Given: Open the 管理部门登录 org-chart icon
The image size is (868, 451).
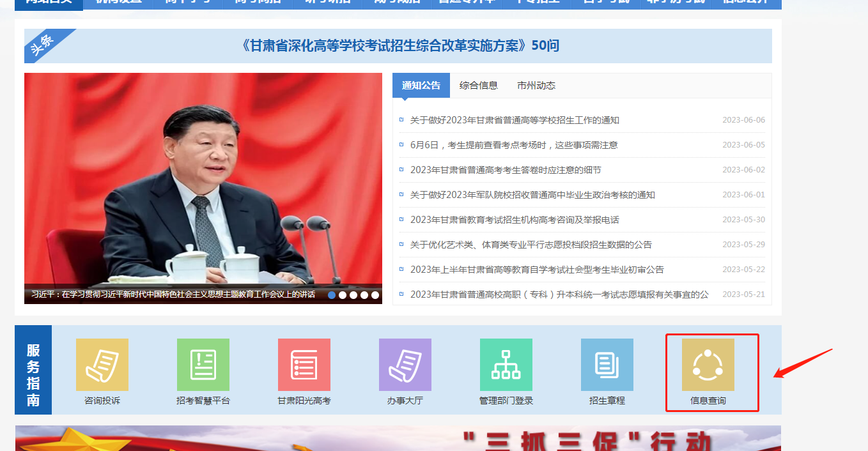Looking at the screenshot, I should coord(506,364).
